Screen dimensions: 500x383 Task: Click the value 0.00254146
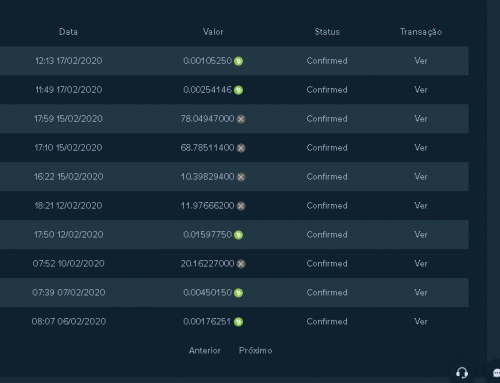pos(207,90)
